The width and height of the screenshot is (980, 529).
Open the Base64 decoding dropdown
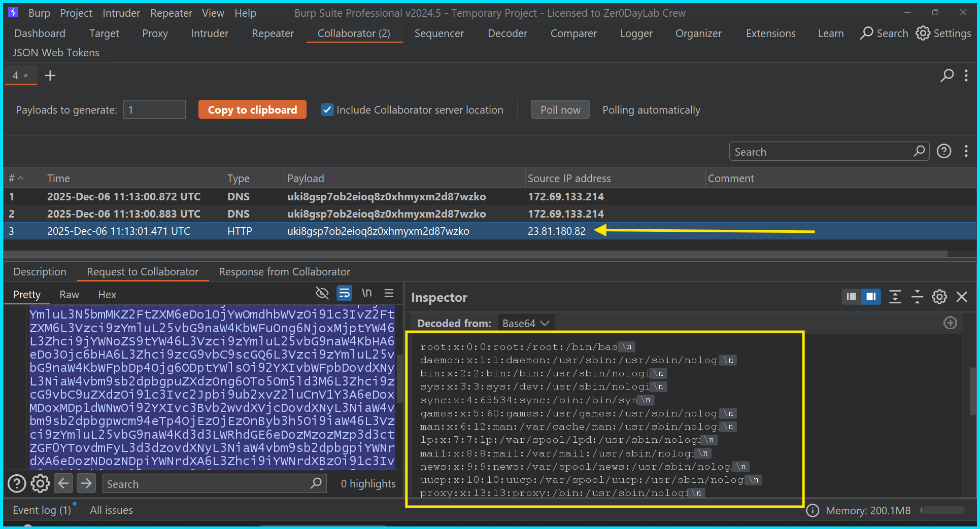[x=526, y=324]
